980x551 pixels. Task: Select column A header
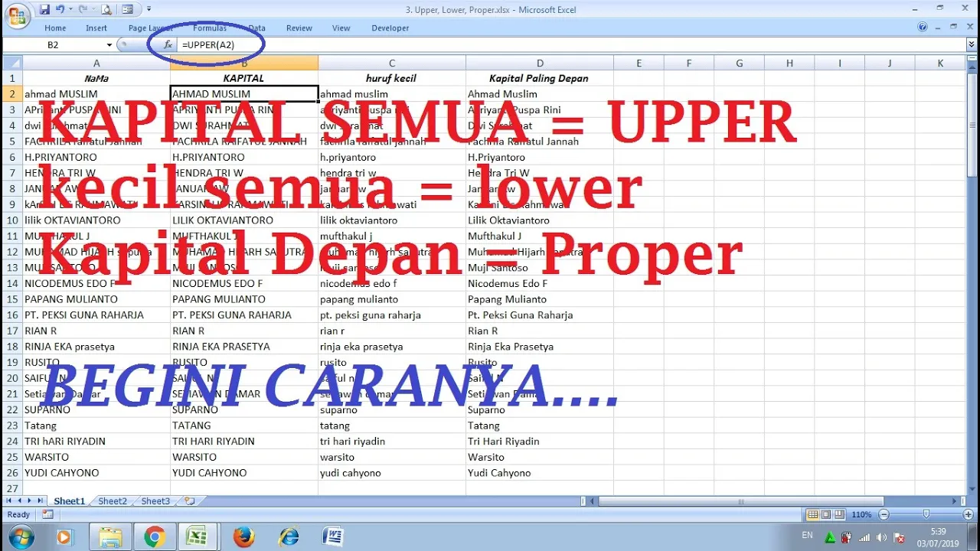point(96,64)
